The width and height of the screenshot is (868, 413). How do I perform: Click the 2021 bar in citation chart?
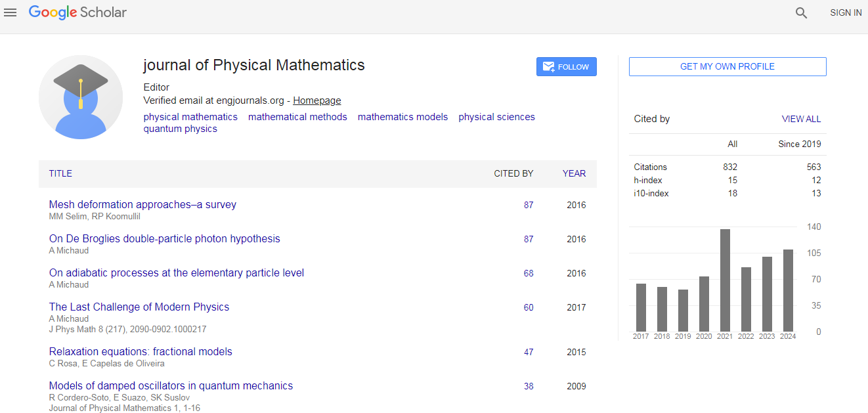[x=725, y=280]
